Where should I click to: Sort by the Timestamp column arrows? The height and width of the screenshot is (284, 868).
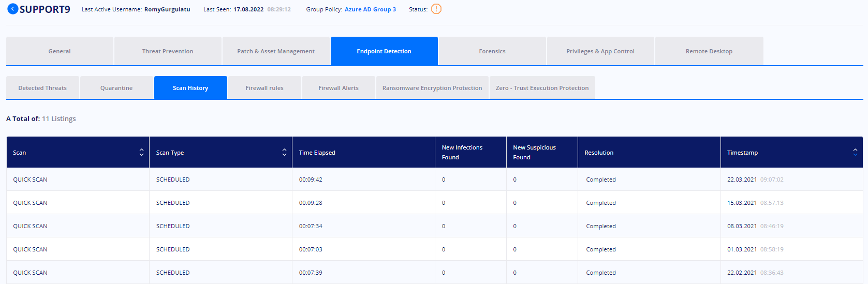click(x=855, y=152)
